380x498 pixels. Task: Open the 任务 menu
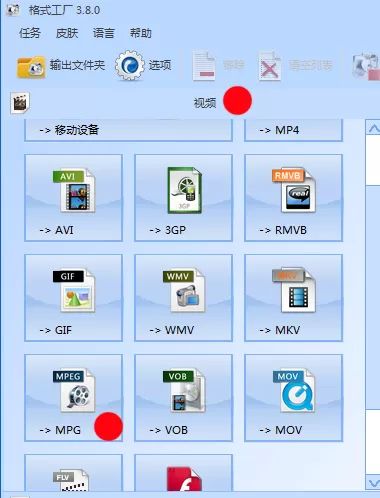pos(30,33)
